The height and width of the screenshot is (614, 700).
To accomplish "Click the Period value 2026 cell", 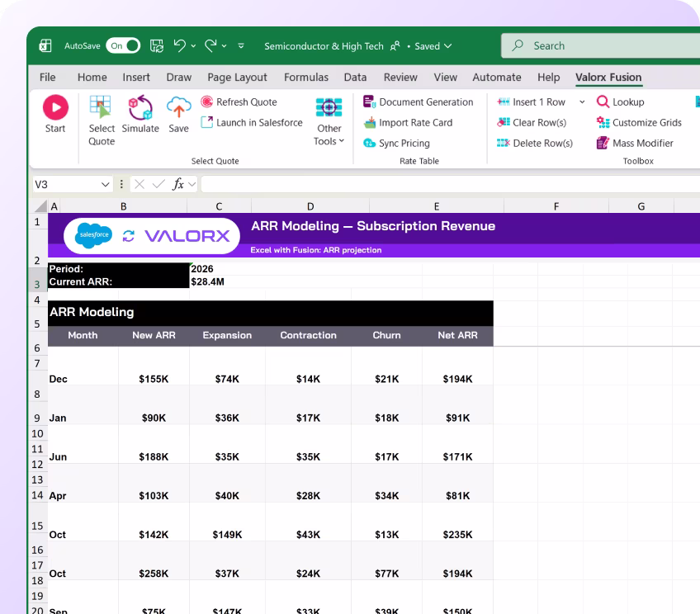I will tap(201, 269).
